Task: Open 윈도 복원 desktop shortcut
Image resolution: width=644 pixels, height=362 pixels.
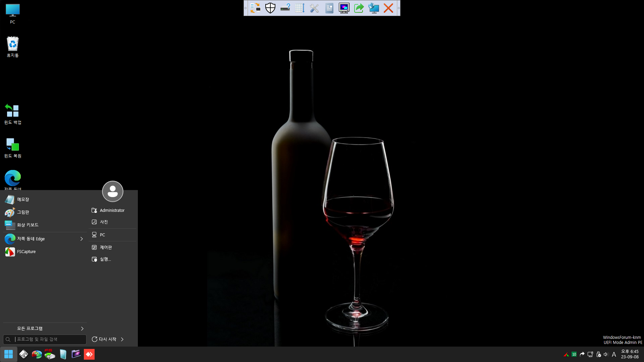Action: point(12,147)
